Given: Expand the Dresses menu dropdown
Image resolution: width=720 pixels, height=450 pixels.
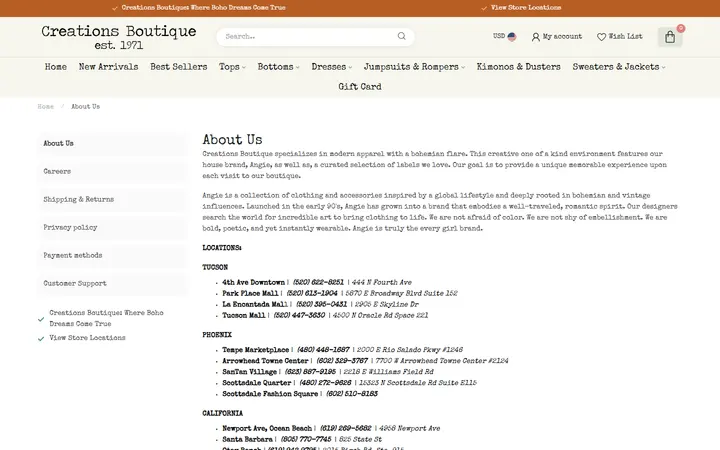Looking at the screenshot, I should [332, 67].
